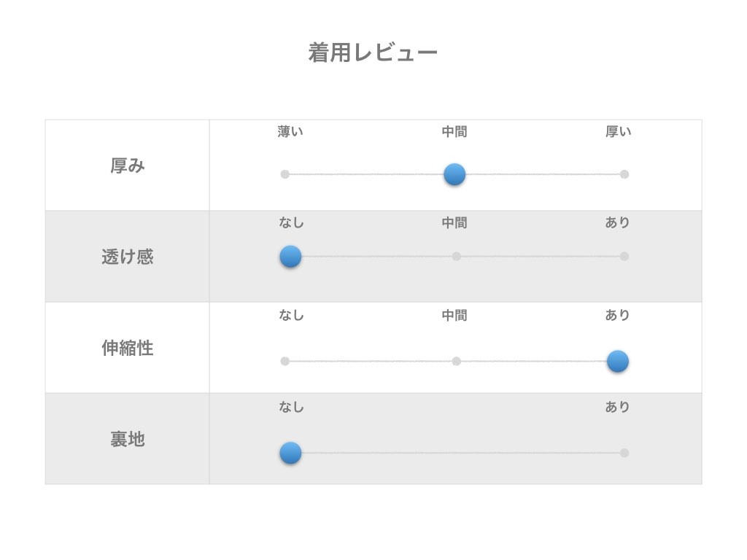Screen dimensions: 747x560
Task: Click the 中間 label in 透け感 row
Action: 454,223
